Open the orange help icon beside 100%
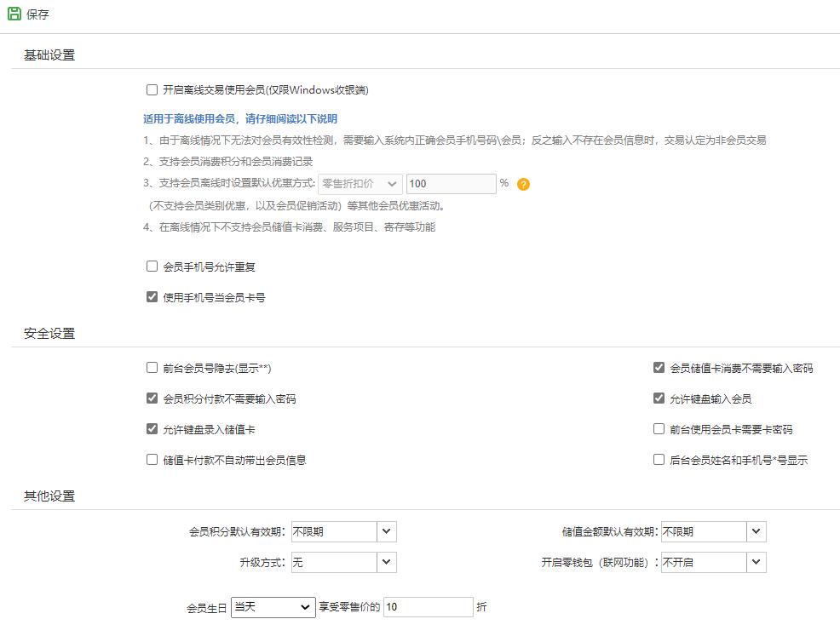The height and width of the screenshot is (642, 840). click(x=524, y=183)
